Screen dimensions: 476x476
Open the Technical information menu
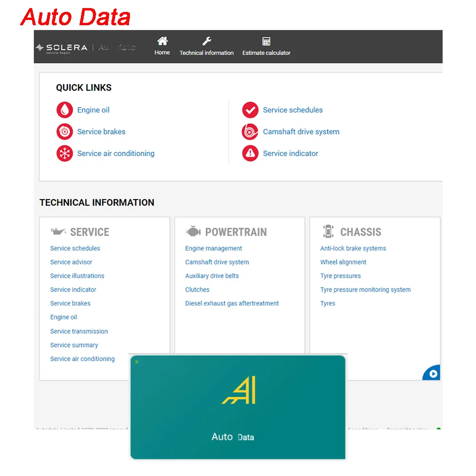pos(207,53)
